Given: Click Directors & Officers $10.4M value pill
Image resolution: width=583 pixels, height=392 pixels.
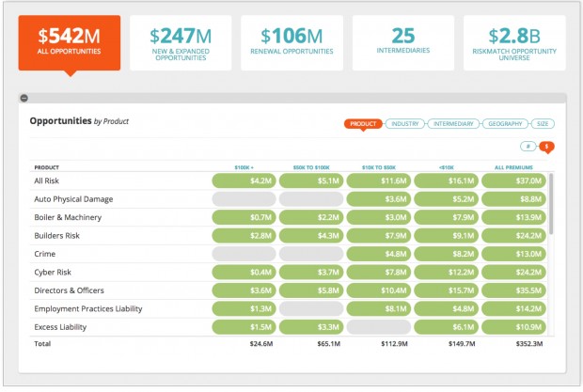Looking at the screenshot, I should coord(379,290).
